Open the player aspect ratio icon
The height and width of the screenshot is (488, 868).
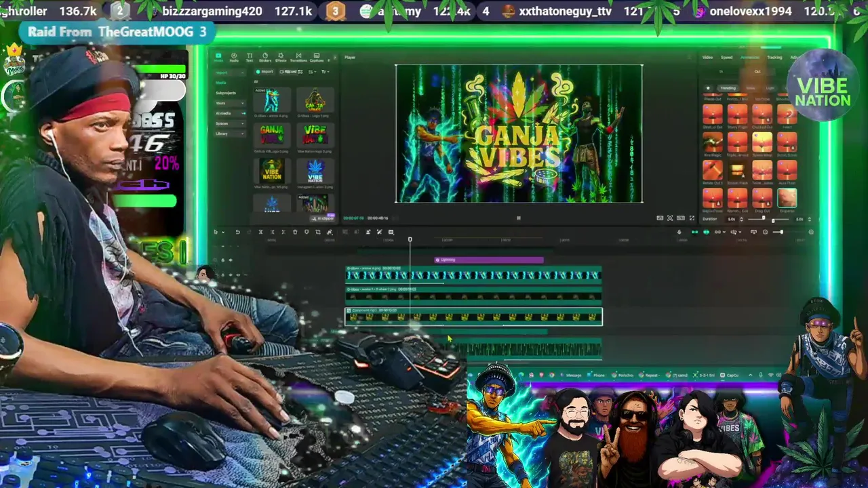click(681, 218)
